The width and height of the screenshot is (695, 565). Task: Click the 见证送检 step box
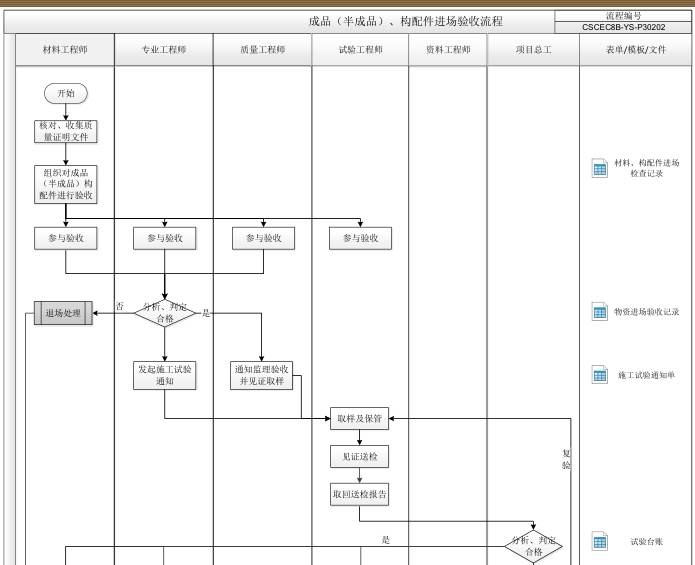click(360, 457)
